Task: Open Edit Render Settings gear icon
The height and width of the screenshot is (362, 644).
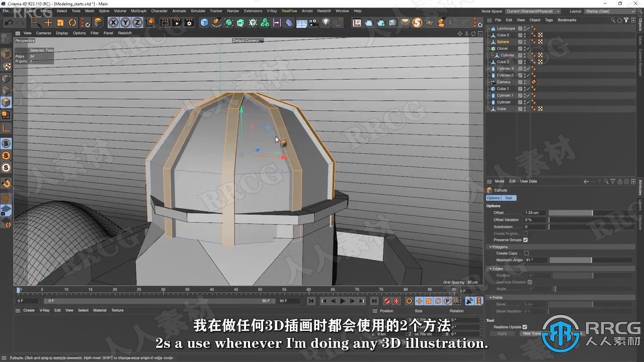Action: [x=189, y=23]
